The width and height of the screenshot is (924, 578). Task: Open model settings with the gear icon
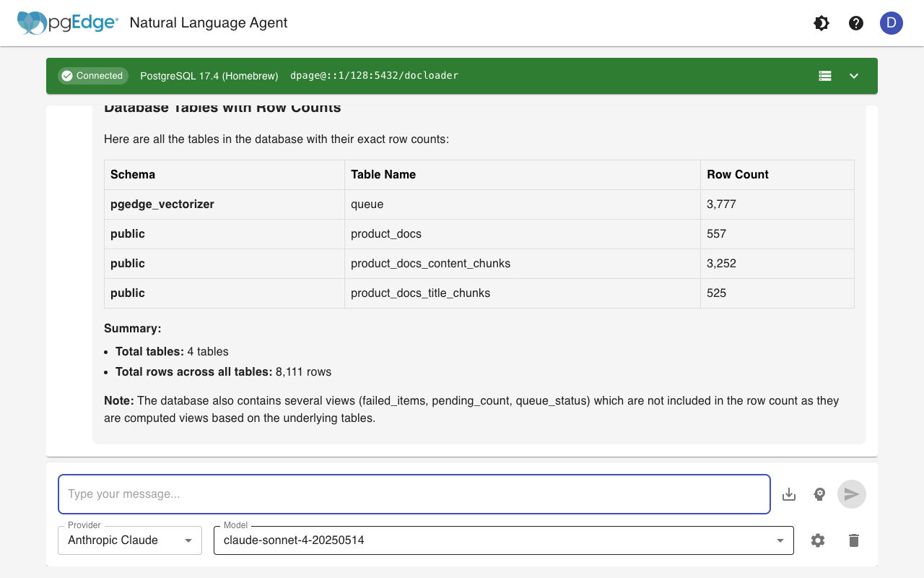pyautogui.click(x=818, y=540)
